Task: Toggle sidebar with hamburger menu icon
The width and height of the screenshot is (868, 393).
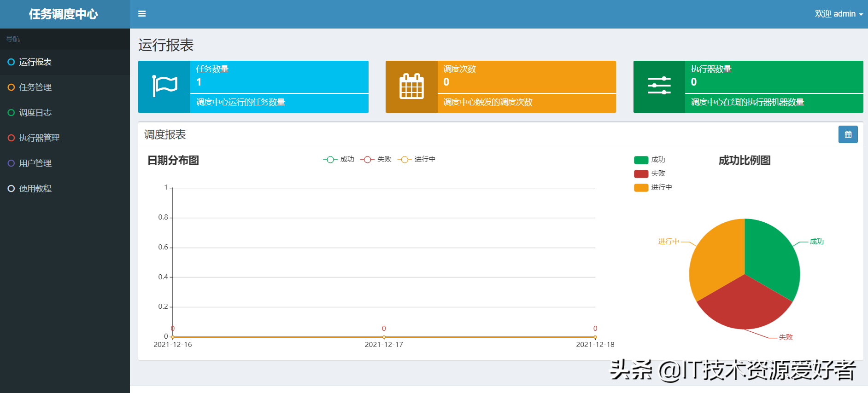Action: pyautogui.click(x=142, y=14)
